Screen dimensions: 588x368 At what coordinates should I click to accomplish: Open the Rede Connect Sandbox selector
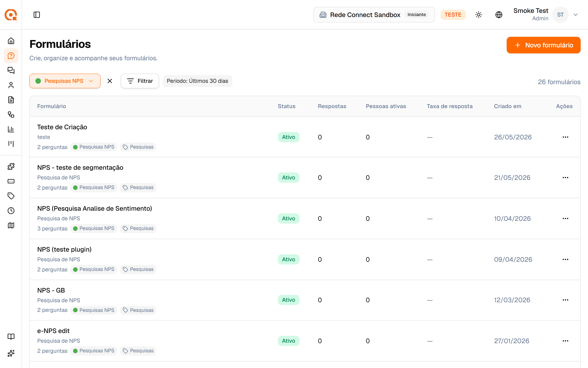click(374, 14)
